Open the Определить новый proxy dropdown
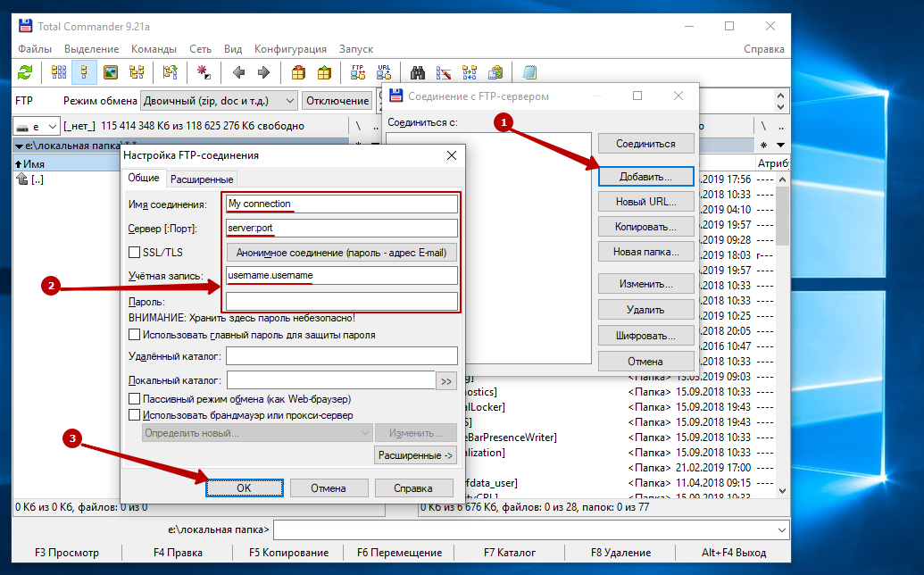The width and height of the screenshot is (924, 575). pos(257,433)
